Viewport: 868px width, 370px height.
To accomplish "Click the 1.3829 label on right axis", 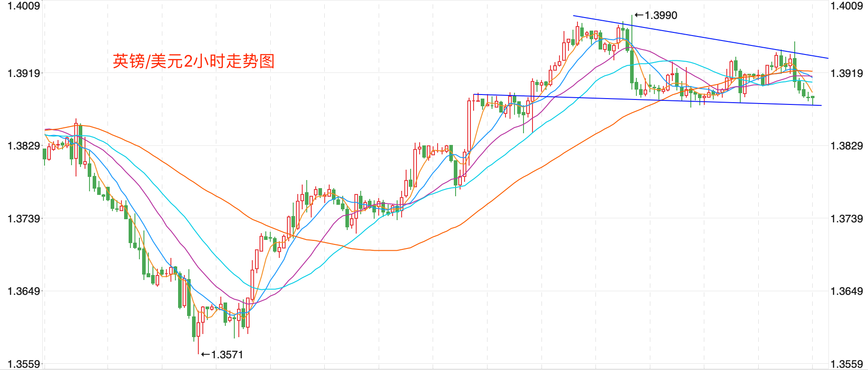I will point(846,146).
